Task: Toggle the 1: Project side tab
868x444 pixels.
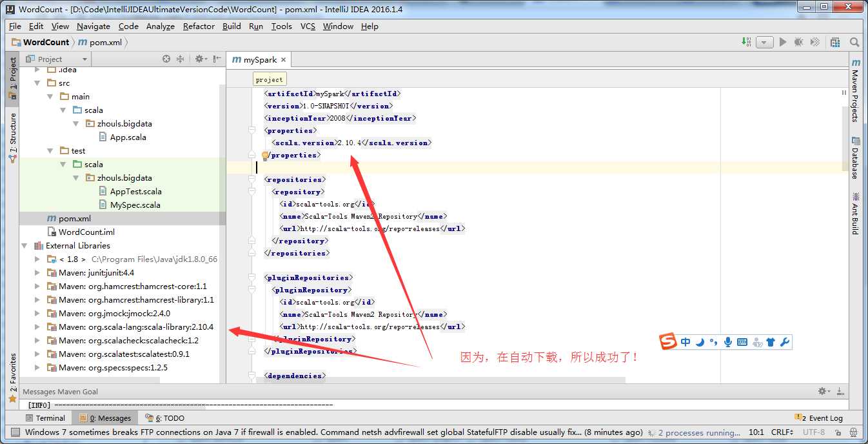Action: 12,79
